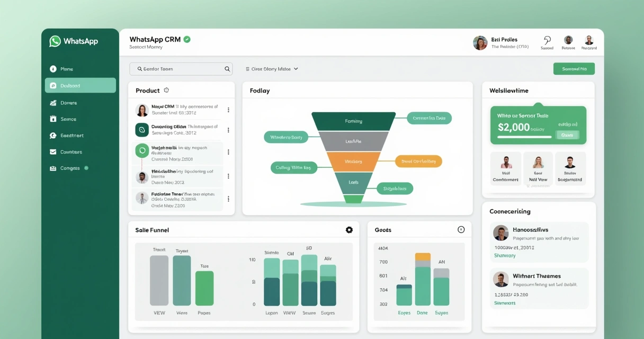Image resolution: width=644 pixels, height=339 pixels.
Task: Click the green pill right of the funnel's bottom
Action: click(395, 188)
